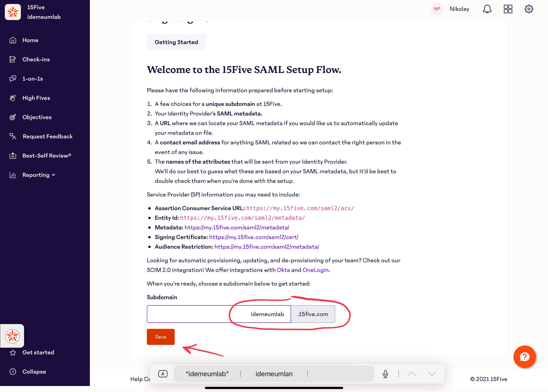Open the apps grid icon
This screenshot has height=392, width=548.
coord(508,9)
